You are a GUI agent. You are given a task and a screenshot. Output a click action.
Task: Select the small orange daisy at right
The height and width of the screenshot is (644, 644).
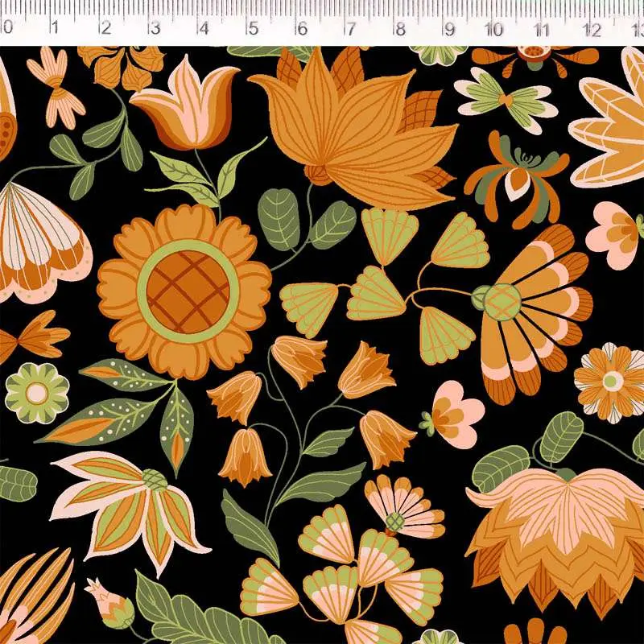tap(610, 382)
